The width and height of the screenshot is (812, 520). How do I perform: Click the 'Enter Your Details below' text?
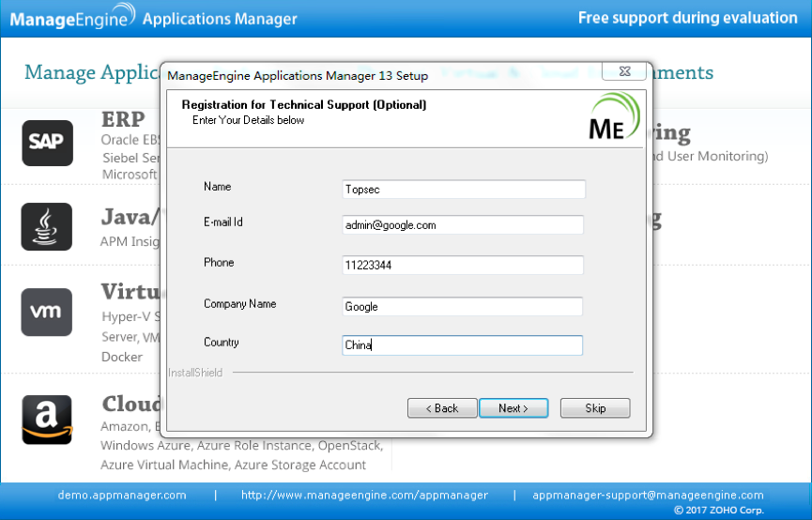click(248, 120)
